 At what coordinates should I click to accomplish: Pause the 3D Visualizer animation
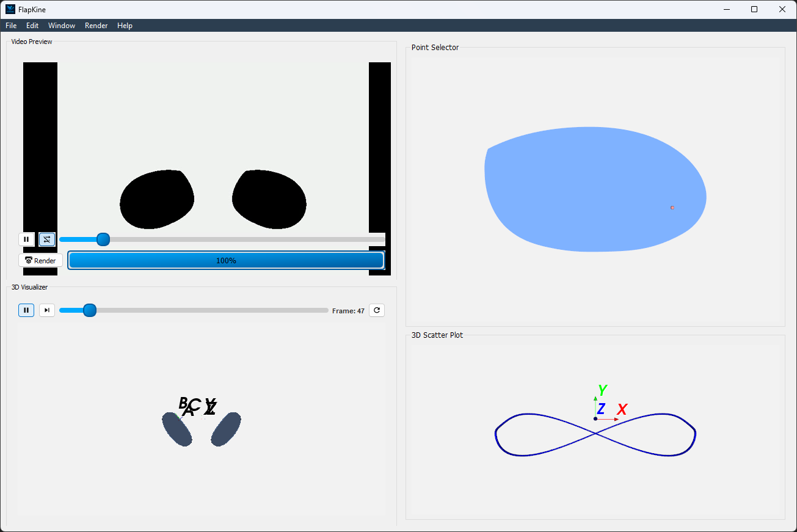[x=26, y=310]
